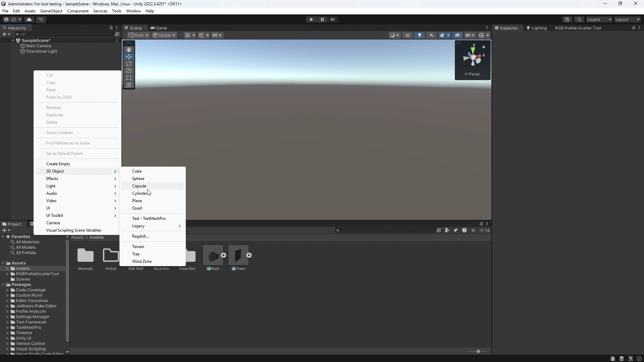Switch to the Game tab
This screenshot has height=362, width=644.
159,28
